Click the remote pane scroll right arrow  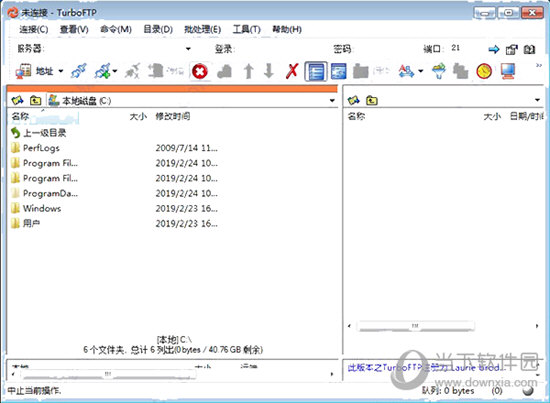(537, 326)
